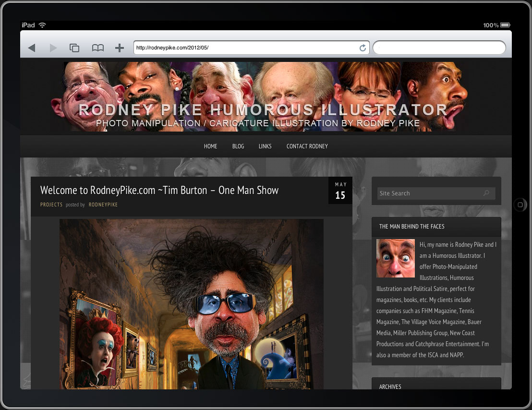Viewport: 532px width, 410px height.
Task: Tap the Wi-Fi status icon
Action: point(42,25)
